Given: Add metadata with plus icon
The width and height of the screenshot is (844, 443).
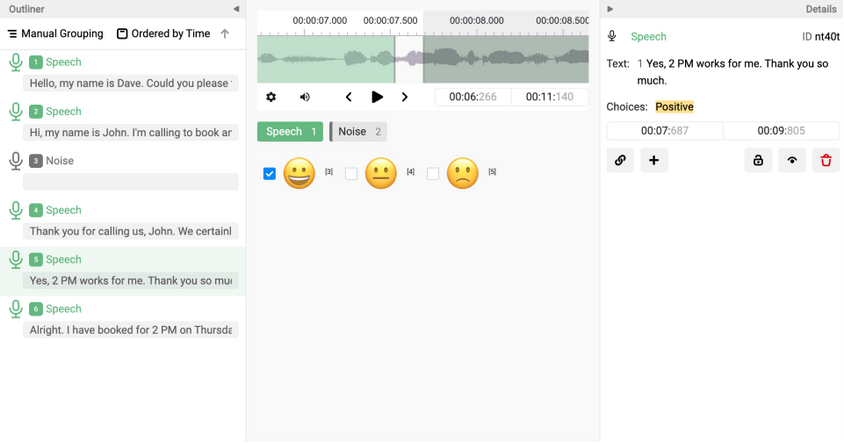Looking at the screenshot, I should (x=654, y=160).
